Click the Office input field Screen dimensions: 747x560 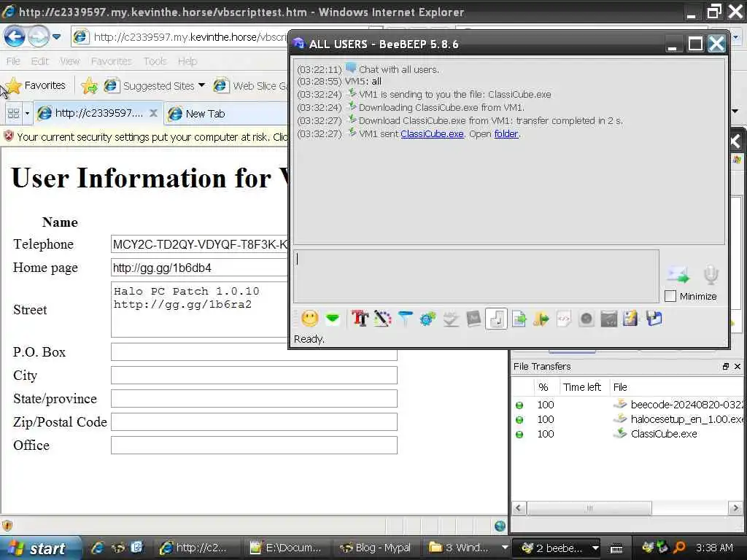pyautogui.click(x=254, y=446)
